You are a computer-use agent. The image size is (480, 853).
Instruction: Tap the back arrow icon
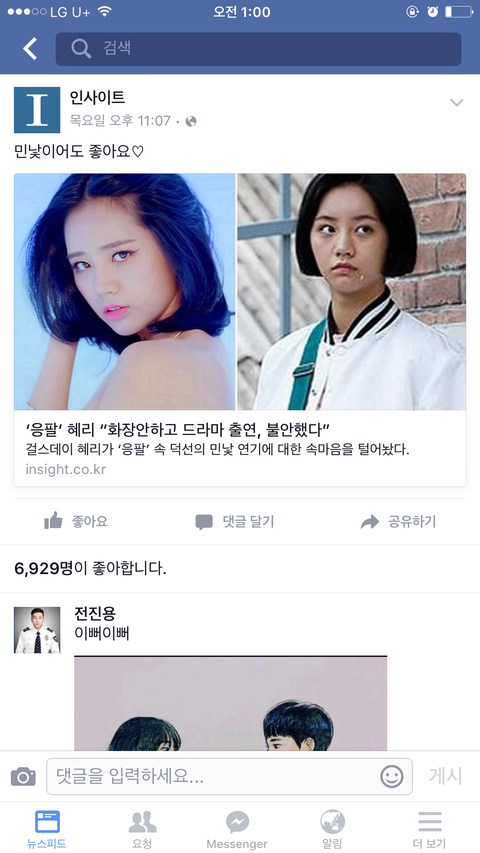(x=30, y=49)
